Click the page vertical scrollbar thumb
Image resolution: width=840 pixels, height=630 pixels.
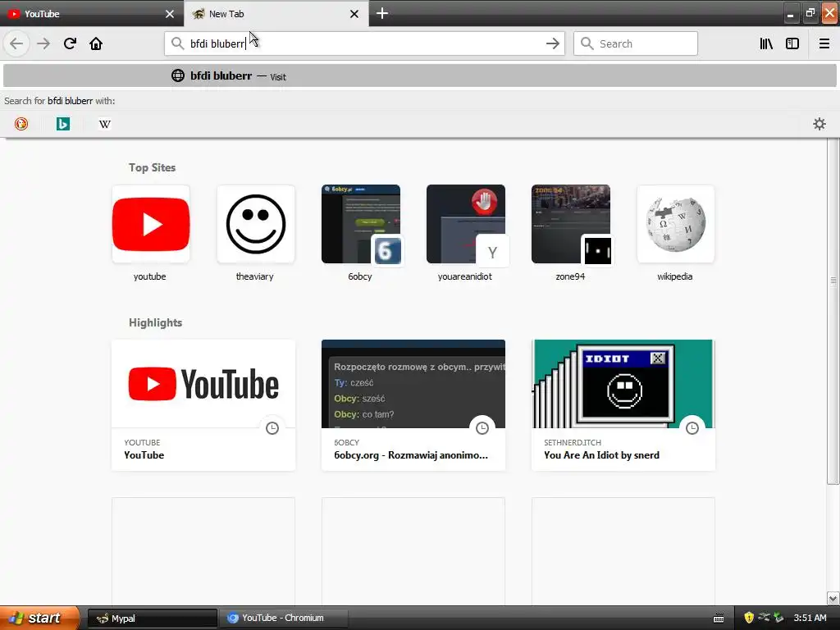point(833,311)
